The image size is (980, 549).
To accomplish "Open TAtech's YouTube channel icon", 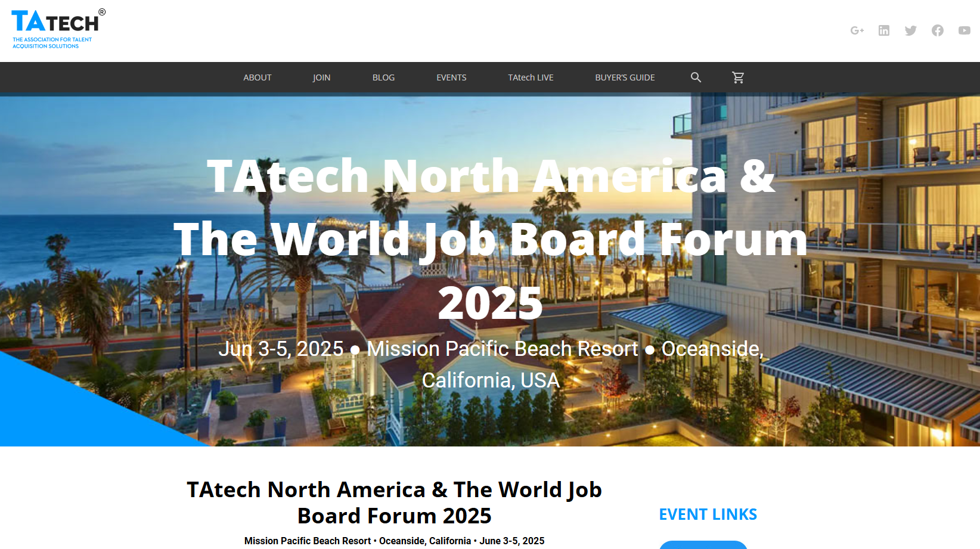I will (x=964, y=30).
